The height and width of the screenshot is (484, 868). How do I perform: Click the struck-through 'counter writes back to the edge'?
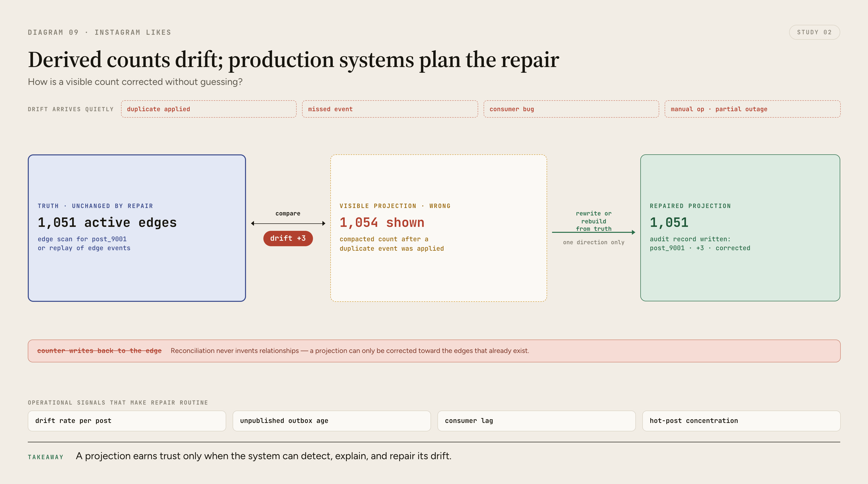click(x=99, y=351)
